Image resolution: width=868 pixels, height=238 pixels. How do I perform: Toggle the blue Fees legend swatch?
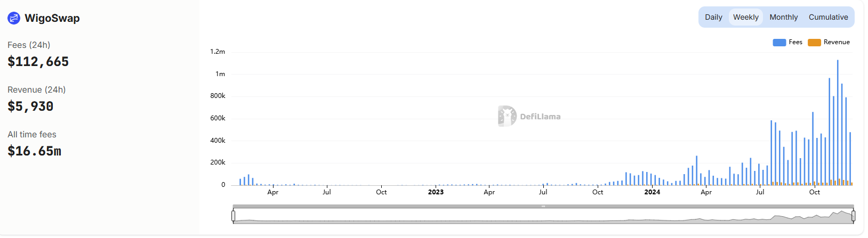(x=779, y=43)
